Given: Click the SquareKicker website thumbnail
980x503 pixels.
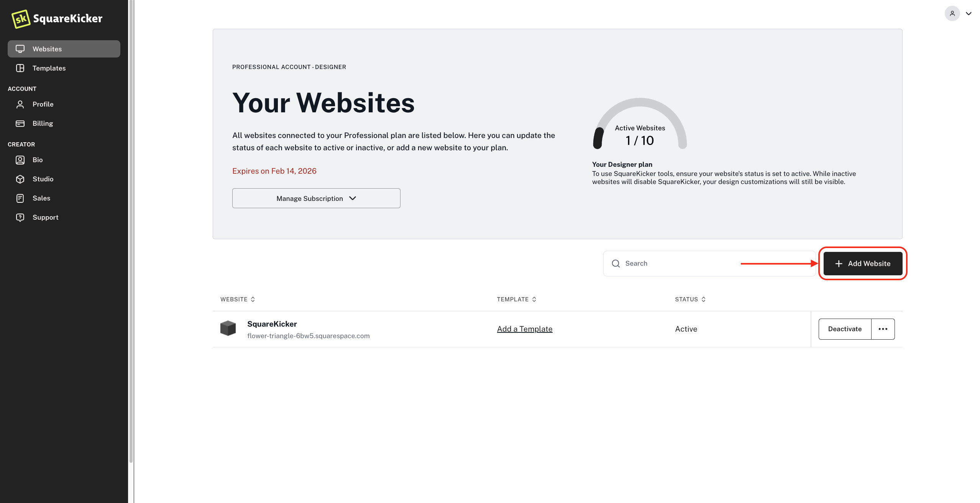Looking at the screenshot, I should (x=228, y=329).
